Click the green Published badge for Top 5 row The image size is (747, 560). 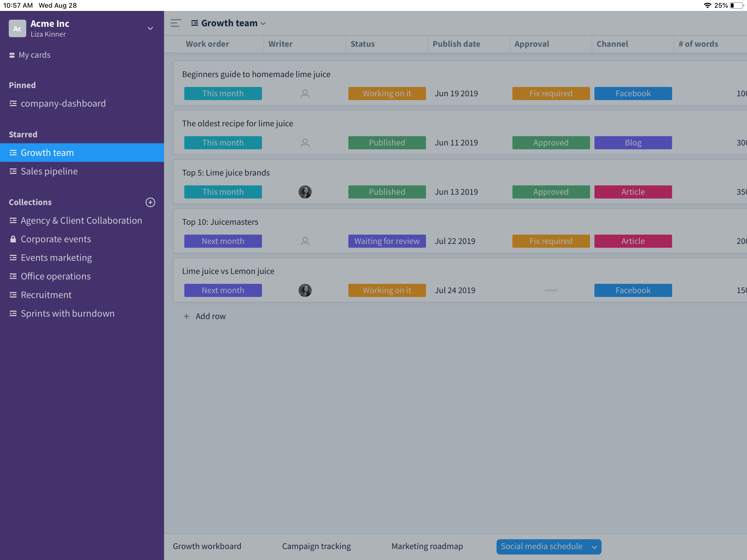click(x=387, y=191)
